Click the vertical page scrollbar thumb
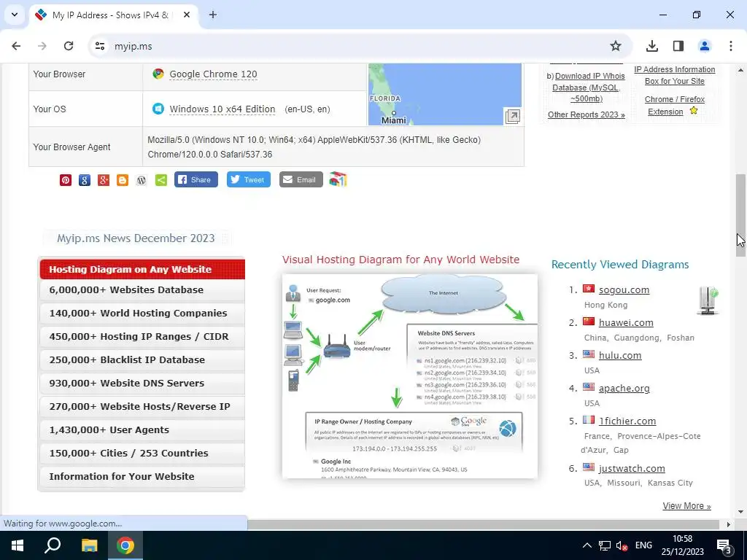747x560 pixels. point(741,216)
